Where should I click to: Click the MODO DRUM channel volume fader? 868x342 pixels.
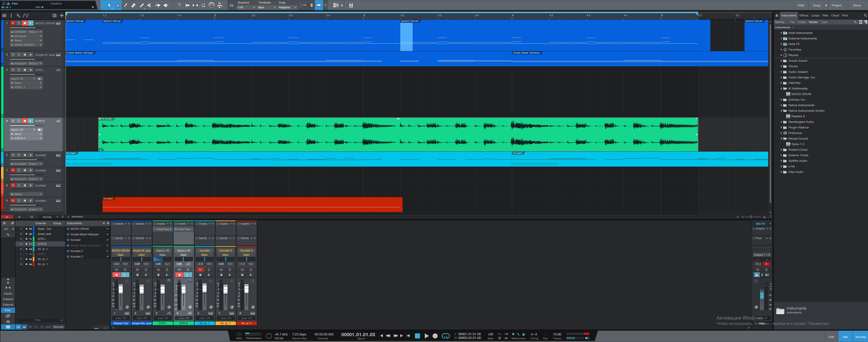click(x=121, y=289)
